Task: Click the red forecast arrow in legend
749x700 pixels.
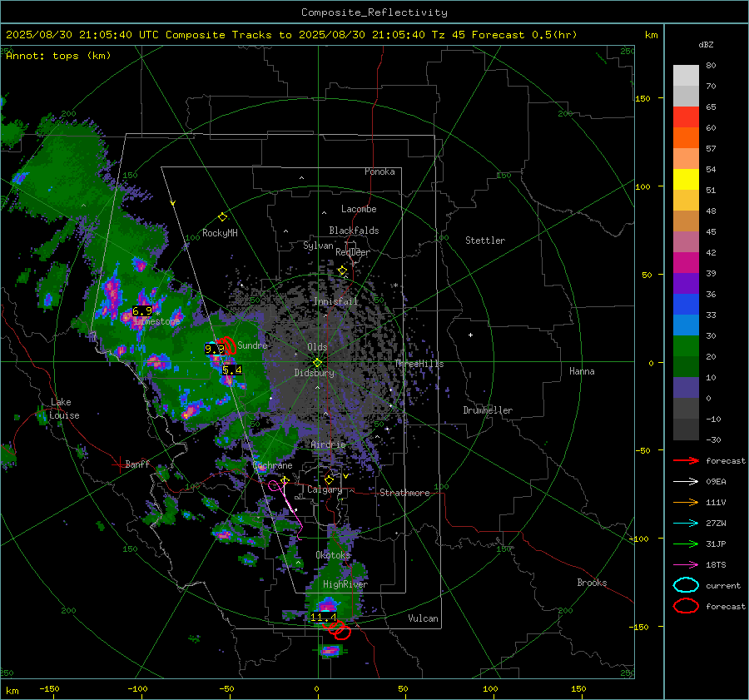Action: pos(686,460)
